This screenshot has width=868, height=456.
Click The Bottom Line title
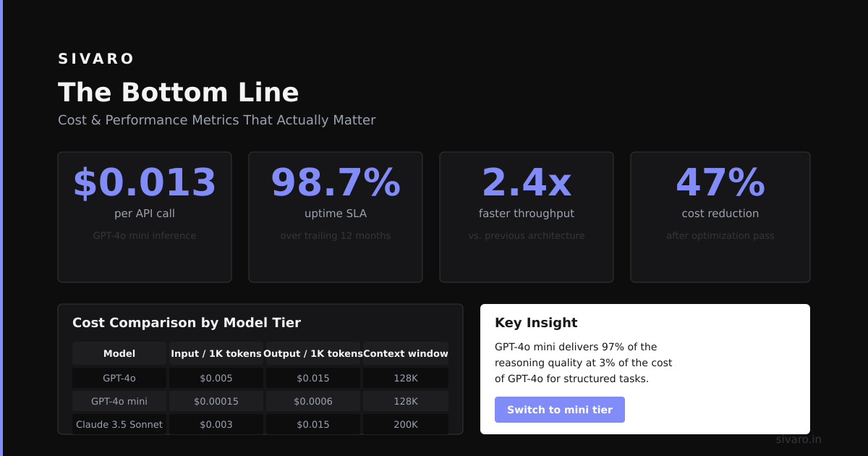pos(179,93)
